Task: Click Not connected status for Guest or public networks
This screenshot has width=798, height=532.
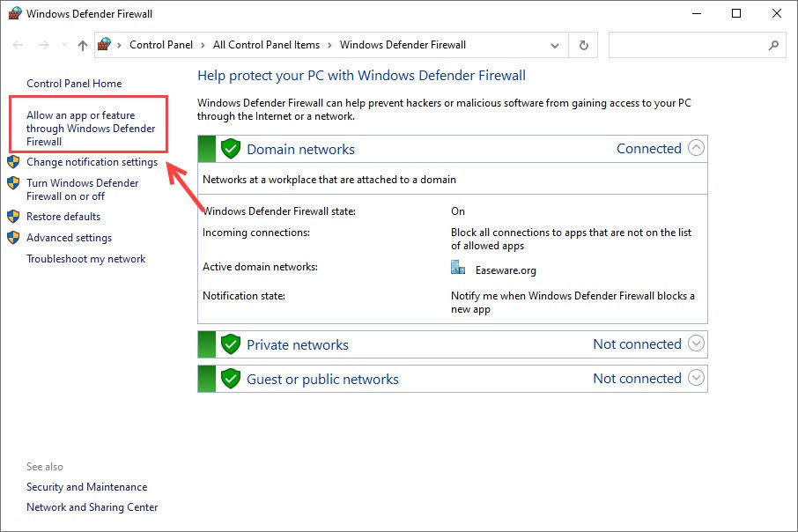Action: pos(637,378)
